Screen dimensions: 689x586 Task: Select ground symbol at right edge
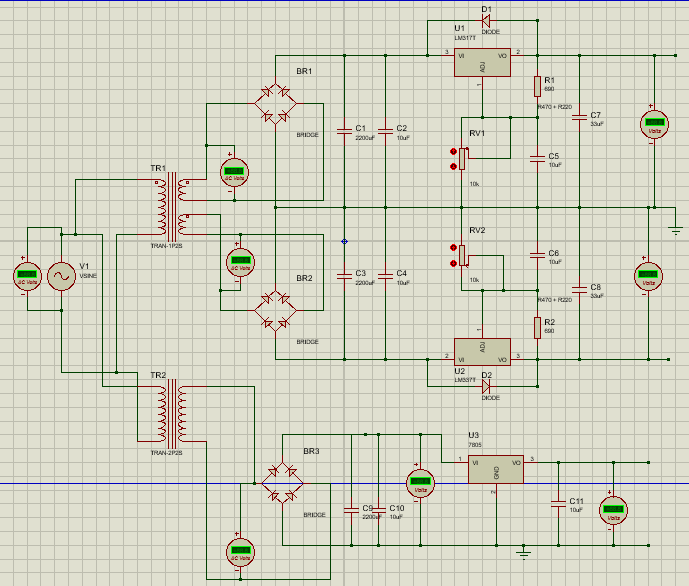pyautogui.click(x=675, y=230)
